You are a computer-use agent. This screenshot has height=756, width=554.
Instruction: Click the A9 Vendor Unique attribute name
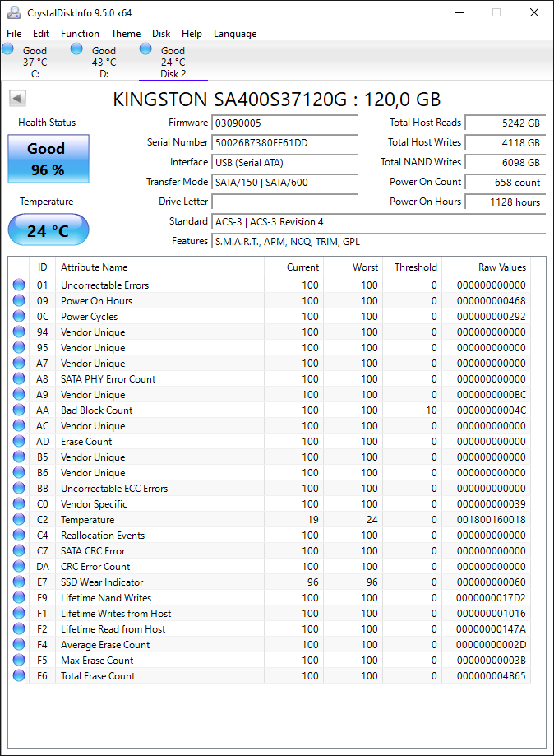pyautogui.click(x=93, y=394)
